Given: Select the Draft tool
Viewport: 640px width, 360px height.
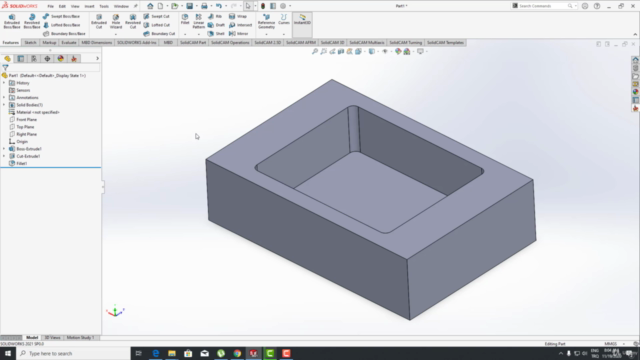Looking at the screenshot, I should pos(216,25).
